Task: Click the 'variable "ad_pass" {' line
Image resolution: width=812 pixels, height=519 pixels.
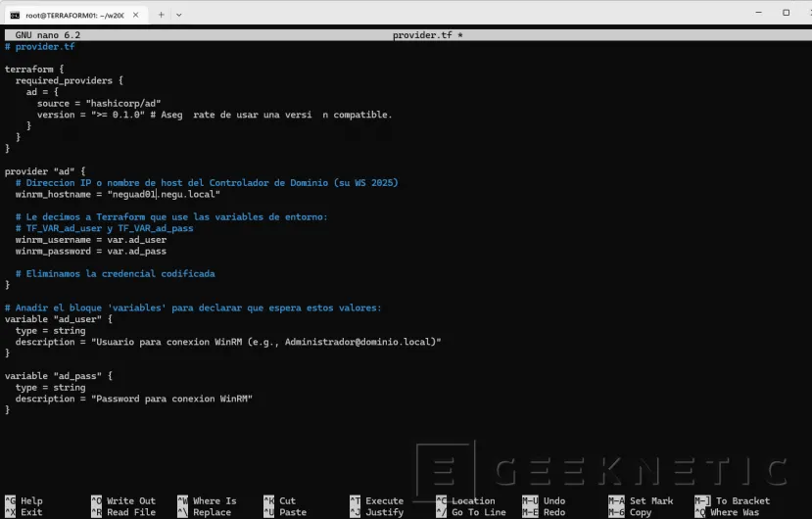Action: 59,375
